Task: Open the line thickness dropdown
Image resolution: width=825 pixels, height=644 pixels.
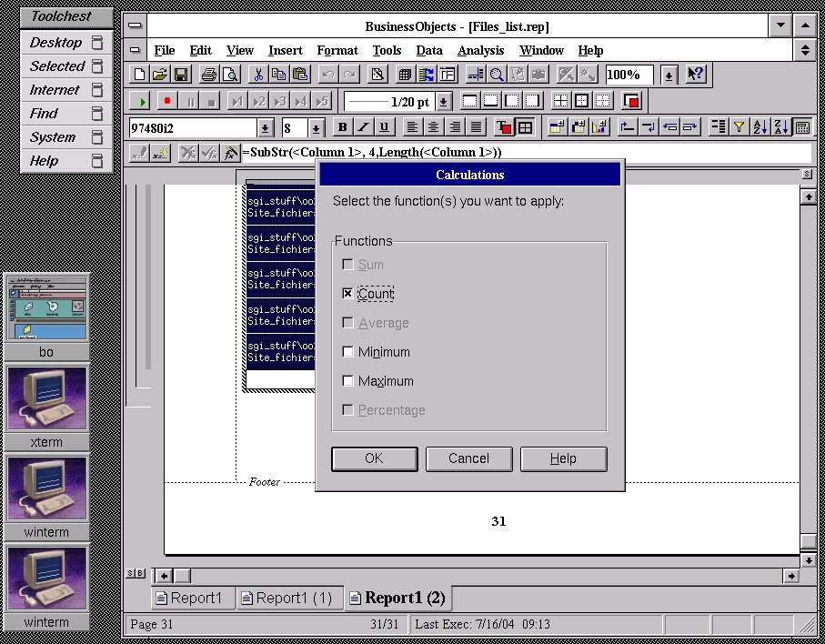Action: click(443, 102)
